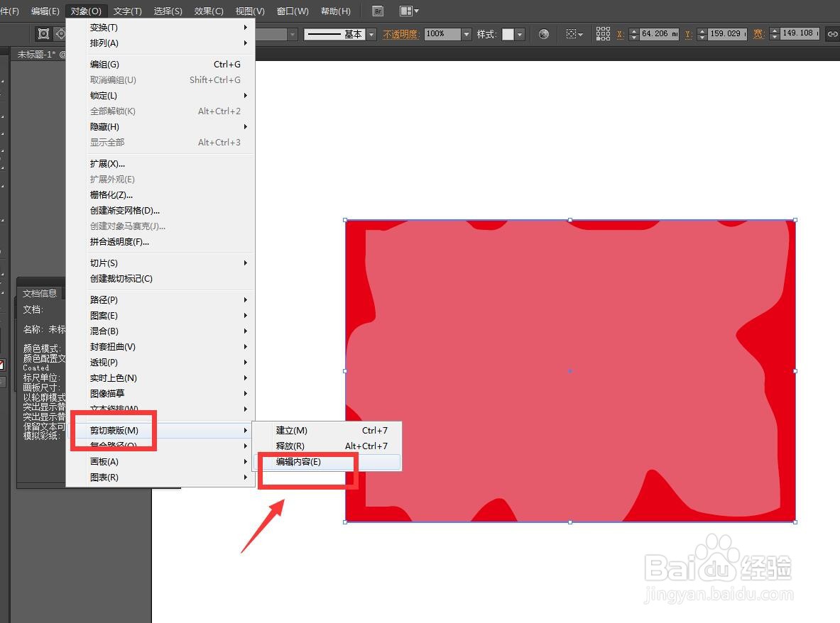The width and height of the screenshot is (840, 623).
Task: Click the Y coordinate label link
Action: pyautogui.click(x=688, y=34)
